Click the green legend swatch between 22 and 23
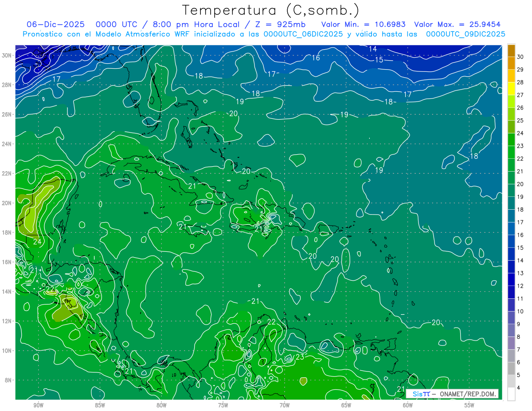 pos(511,153)
